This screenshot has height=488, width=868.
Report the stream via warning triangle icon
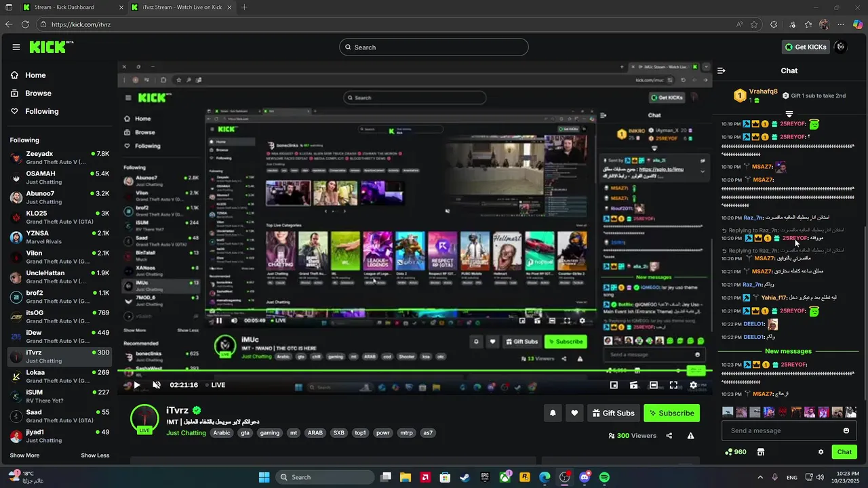690,436
